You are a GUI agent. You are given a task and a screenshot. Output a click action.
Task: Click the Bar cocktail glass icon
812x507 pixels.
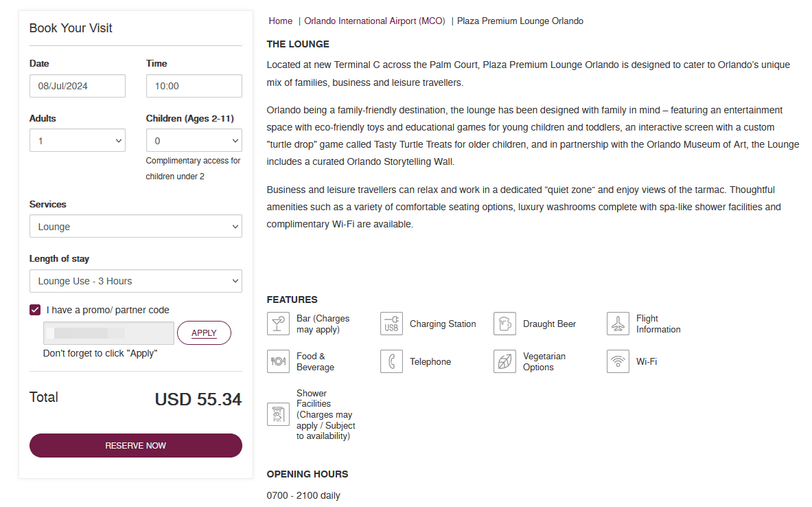click(x=278, y=324)
